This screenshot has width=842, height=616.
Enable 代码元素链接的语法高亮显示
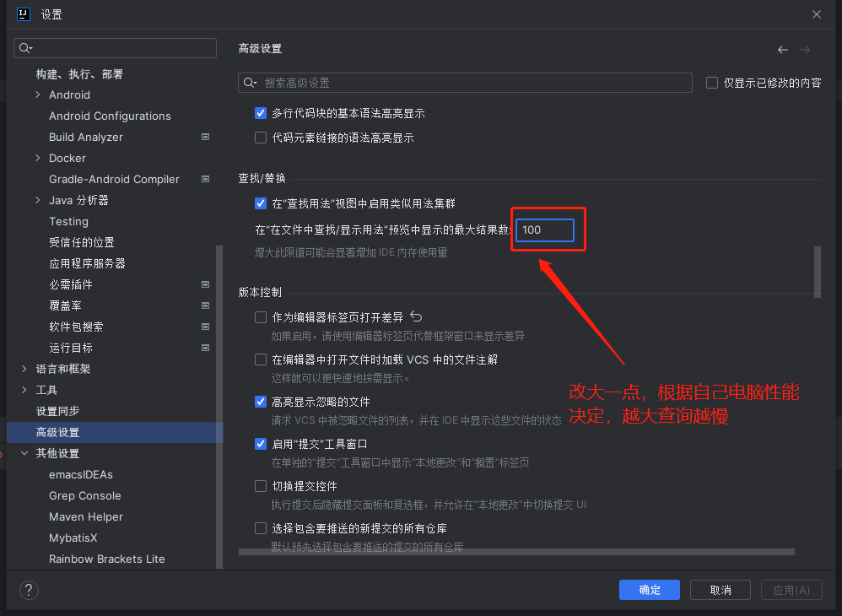point(261,138)
